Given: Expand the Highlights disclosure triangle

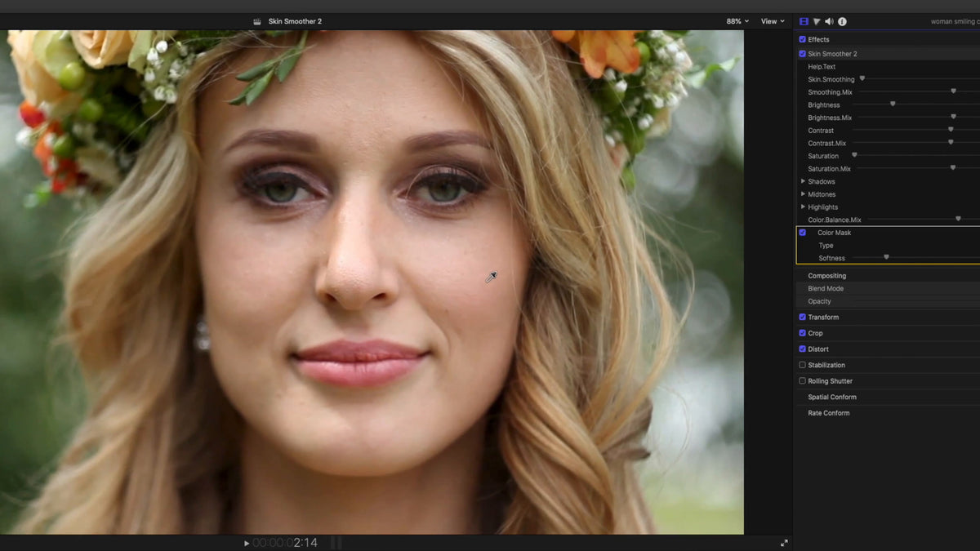Looking at the screenshot, I should pyautogui.click(x=803, y=207).
